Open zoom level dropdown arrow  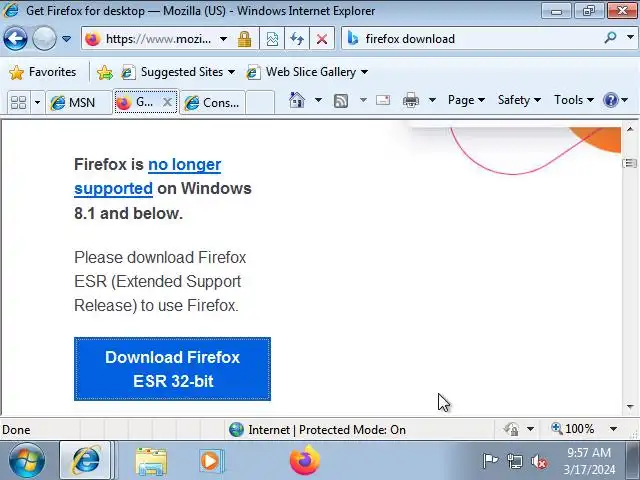coord(613,429)
